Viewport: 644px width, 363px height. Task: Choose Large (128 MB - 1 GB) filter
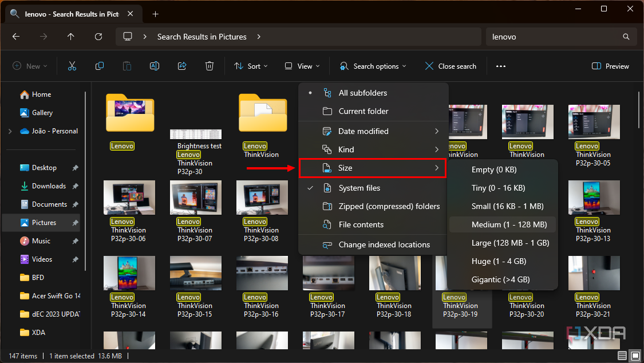pos(502,243)
